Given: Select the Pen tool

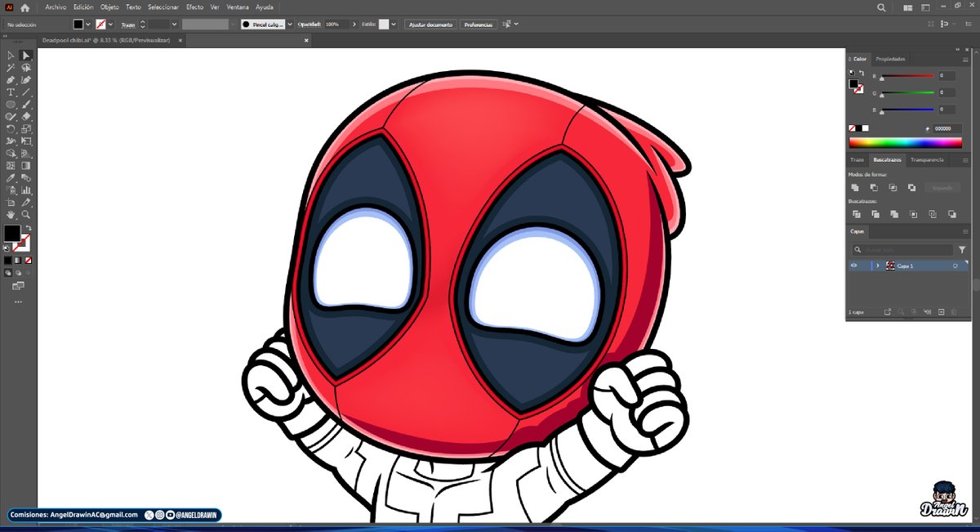Looking at the screenshot, I should pyautogui.click(x=11, y=79).
